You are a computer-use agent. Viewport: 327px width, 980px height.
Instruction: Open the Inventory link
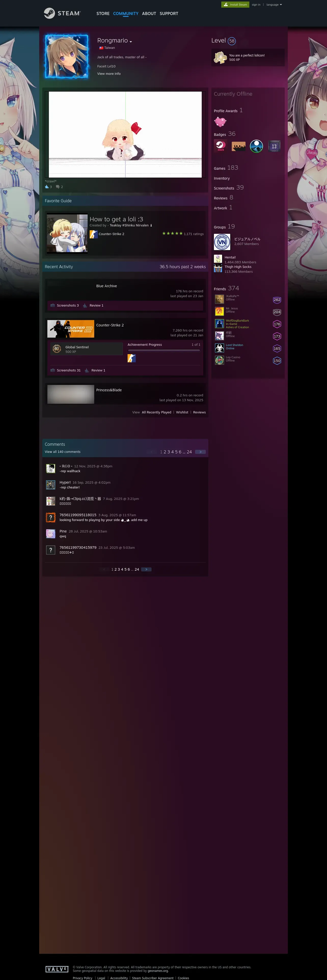222,178
